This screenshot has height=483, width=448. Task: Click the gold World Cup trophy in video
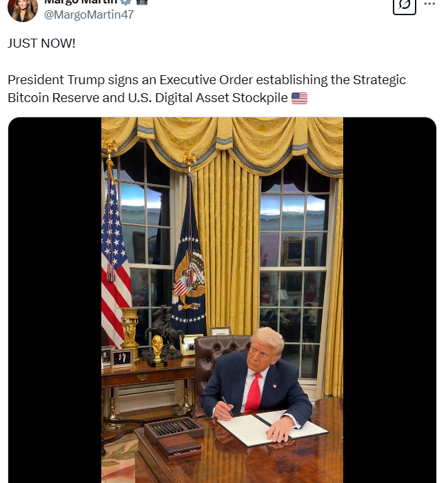pos(157,351)
